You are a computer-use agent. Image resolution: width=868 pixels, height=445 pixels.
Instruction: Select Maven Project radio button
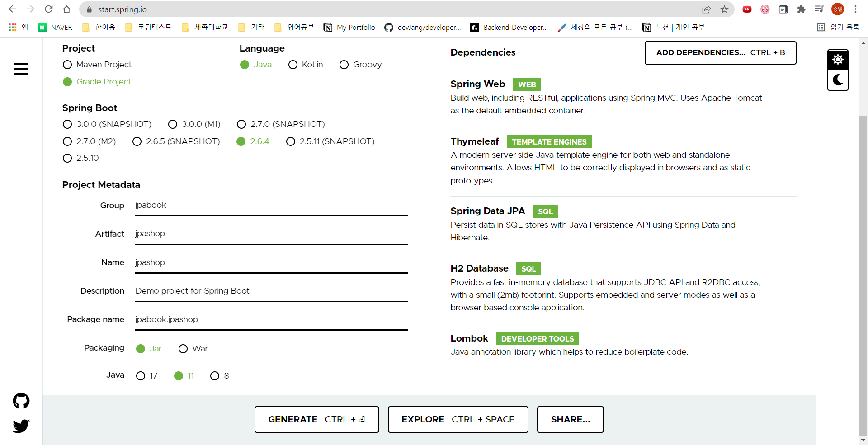[97, 65]
